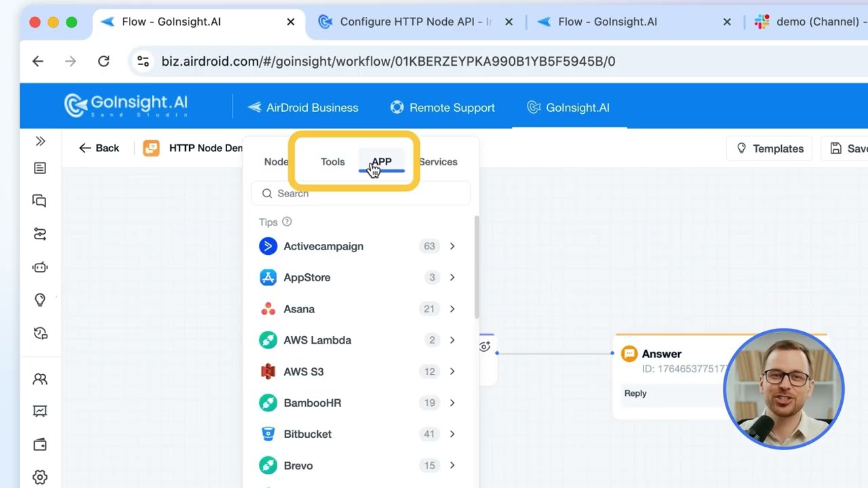Viewport: 868px width, 488px height.
Task: Expand Brevo actions chevron
Action: tap(452, 466)
